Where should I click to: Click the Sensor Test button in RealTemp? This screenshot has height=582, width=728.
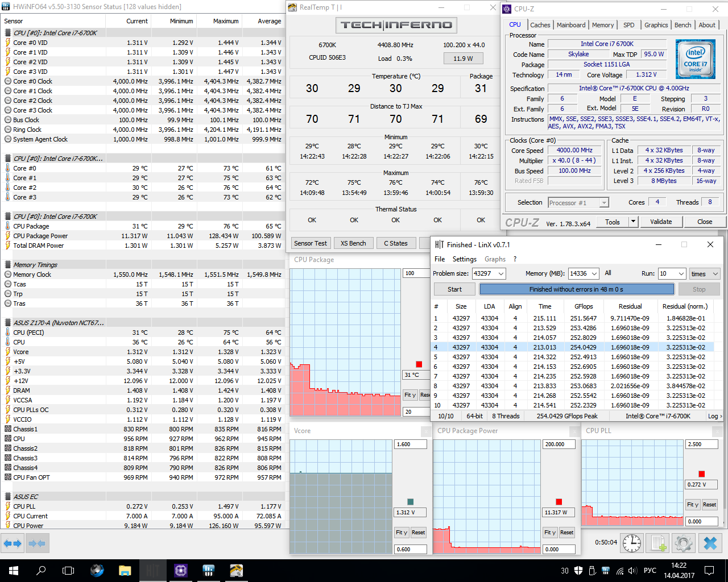point(311,243)
